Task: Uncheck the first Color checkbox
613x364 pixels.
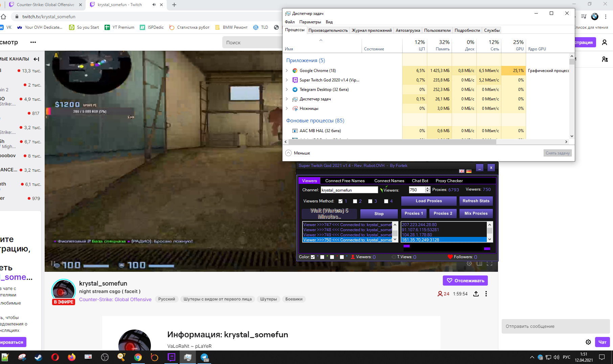Action: click(313, 257)
